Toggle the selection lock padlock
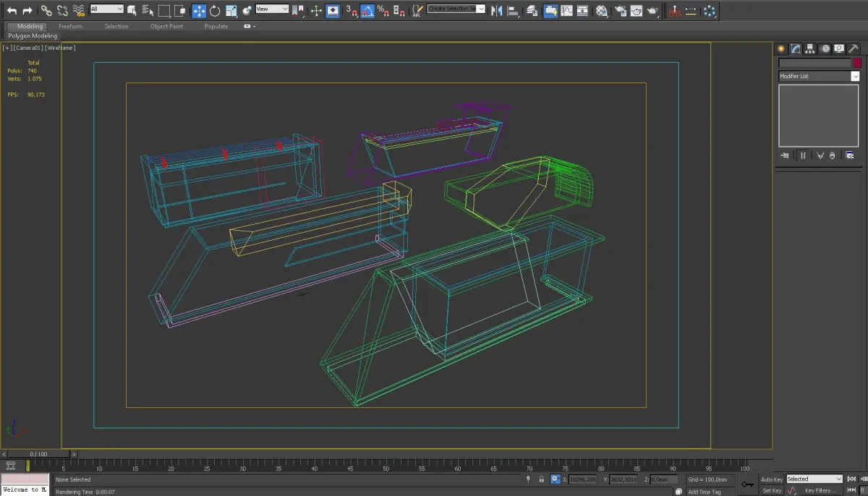 (x=542, y=479)
